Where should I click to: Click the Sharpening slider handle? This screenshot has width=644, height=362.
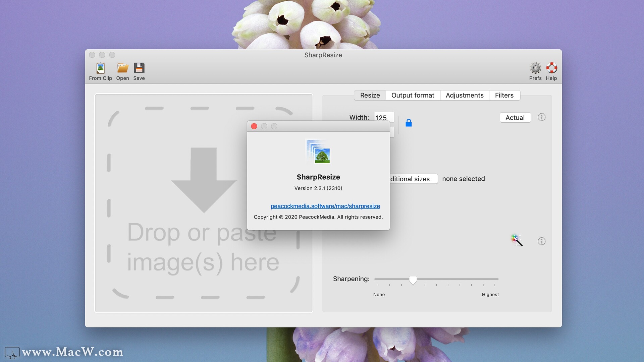click(413, 280)
